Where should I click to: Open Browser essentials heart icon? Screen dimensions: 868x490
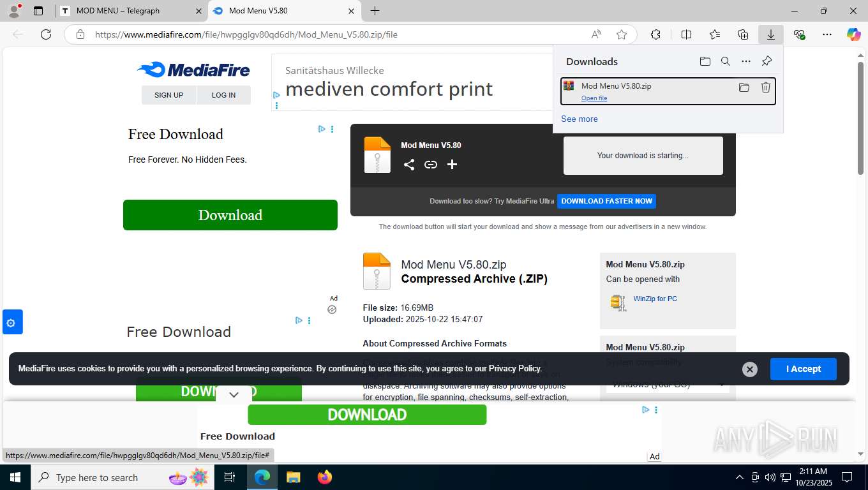point(799,34)
